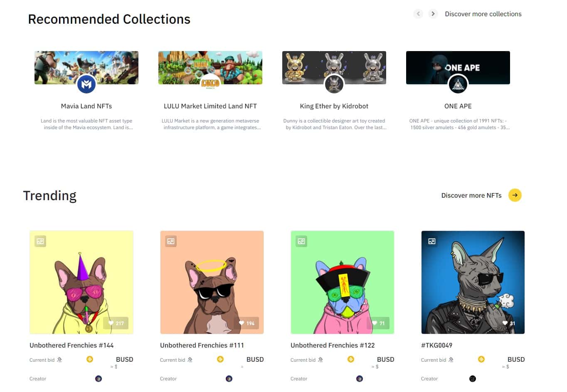
Task: Go to previous recommended collections page
Action: (419, 14)
